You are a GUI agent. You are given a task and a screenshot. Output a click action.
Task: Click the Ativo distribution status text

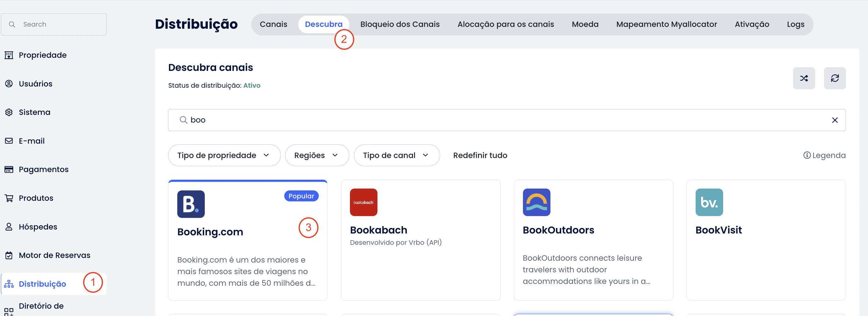click(252, 86)
